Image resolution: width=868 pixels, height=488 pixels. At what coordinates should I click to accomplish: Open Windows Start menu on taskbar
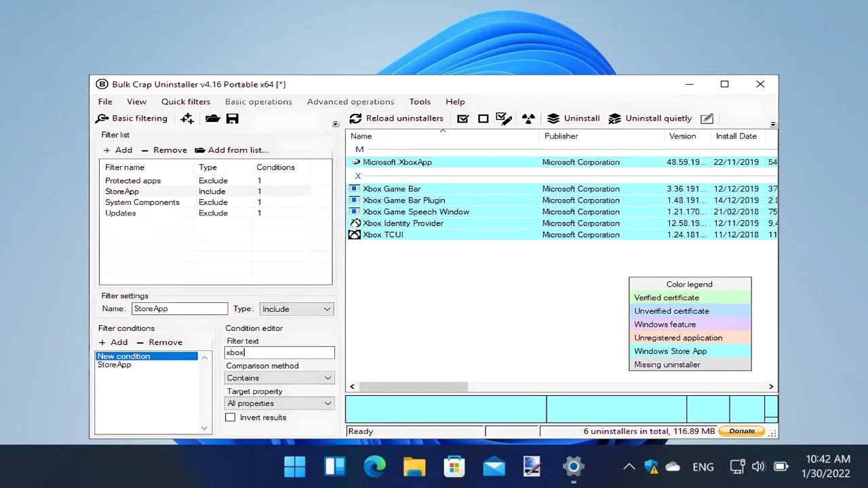click(295, 466)
